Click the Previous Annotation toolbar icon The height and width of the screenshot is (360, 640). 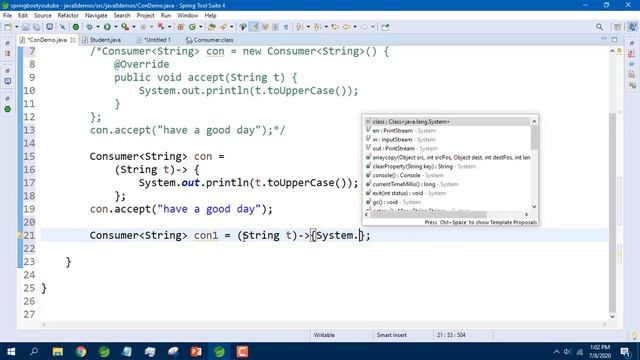317,27
